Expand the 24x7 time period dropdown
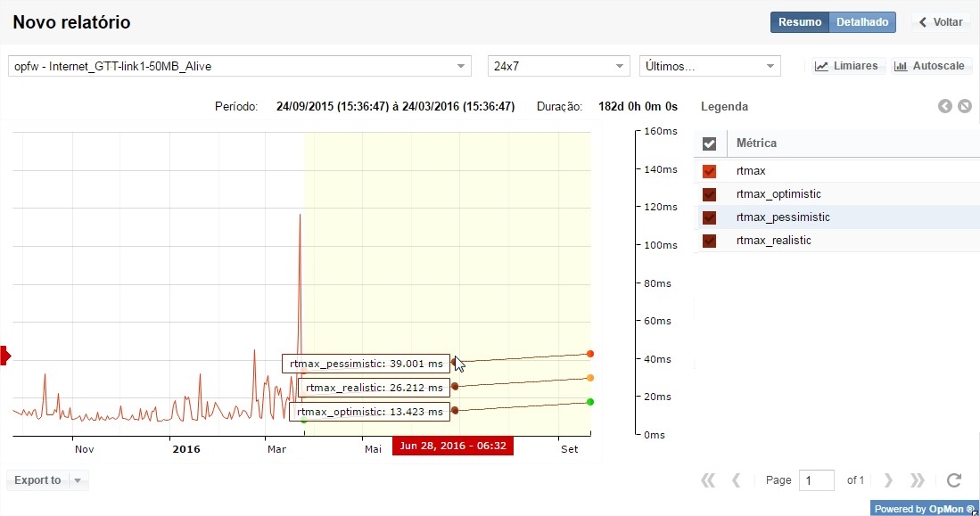The image size is (980, 516). click(559, 67)
